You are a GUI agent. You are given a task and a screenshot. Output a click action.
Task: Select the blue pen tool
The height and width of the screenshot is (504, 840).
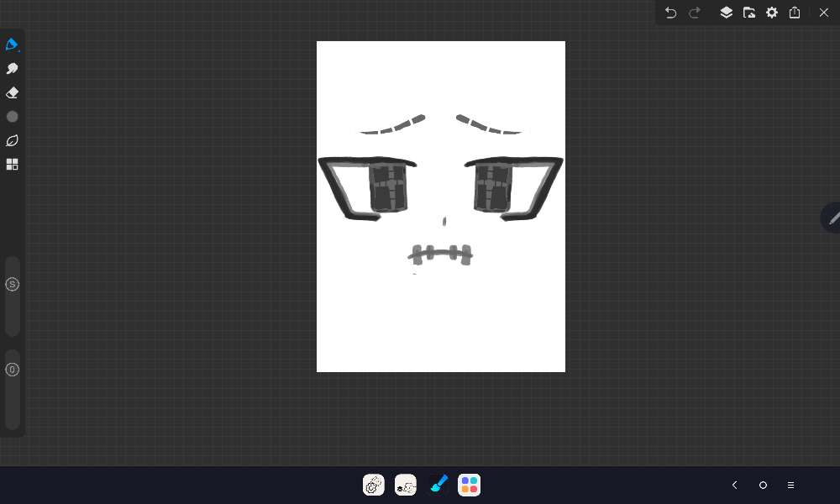click(12, 45)
